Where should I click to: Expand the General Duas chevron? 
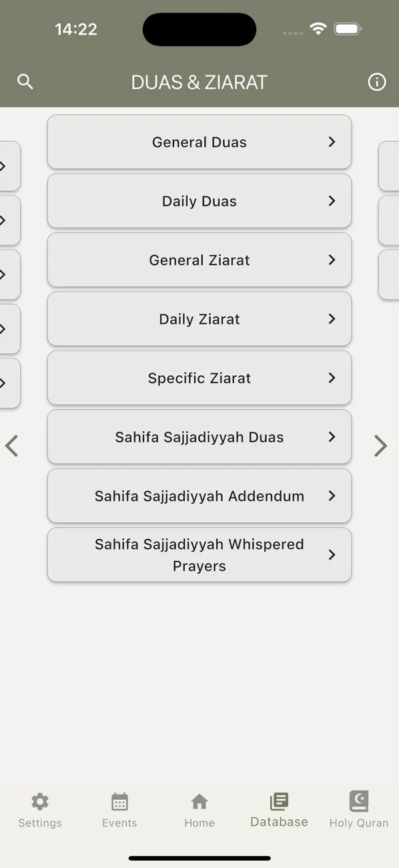coord(332,142)
